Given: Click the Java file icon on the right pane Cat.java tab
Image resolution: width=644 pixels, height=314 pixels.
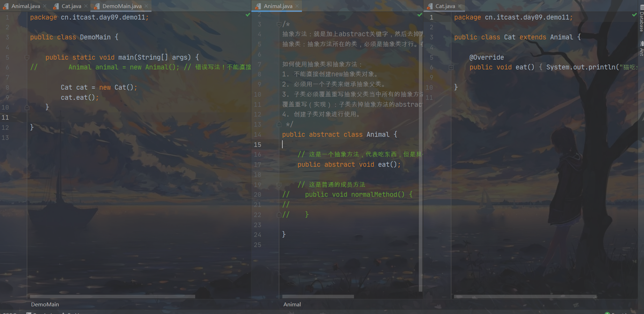Looking at the screenshot, I should (x=430, y=6).
